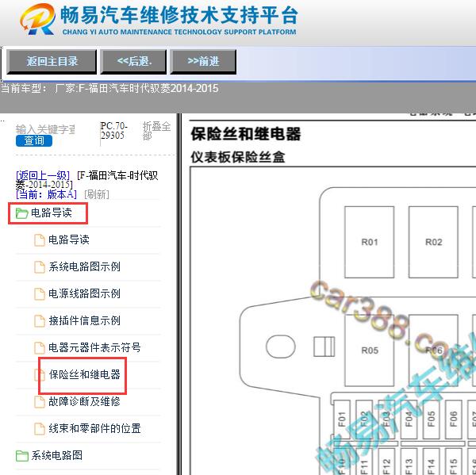Click page icon beside 保险丝和继电器
Viewport: 476px width, 475px height.
click(x=40, y=375)
